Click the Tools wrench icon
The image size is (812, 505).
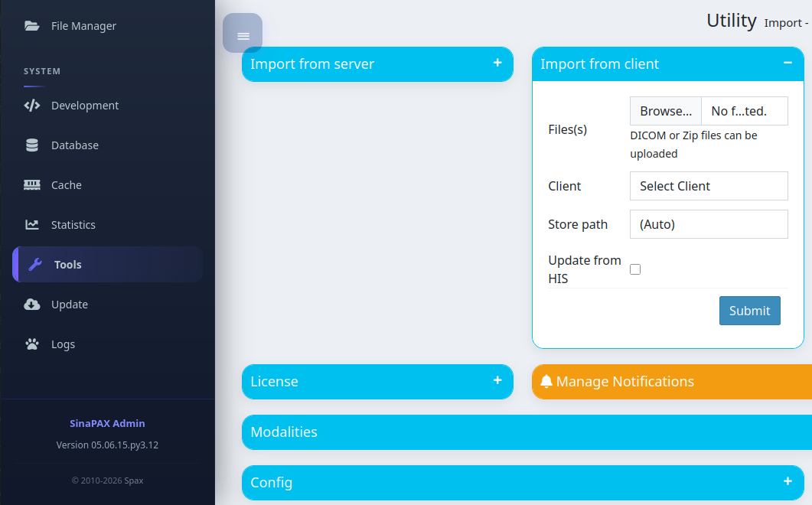35,265
